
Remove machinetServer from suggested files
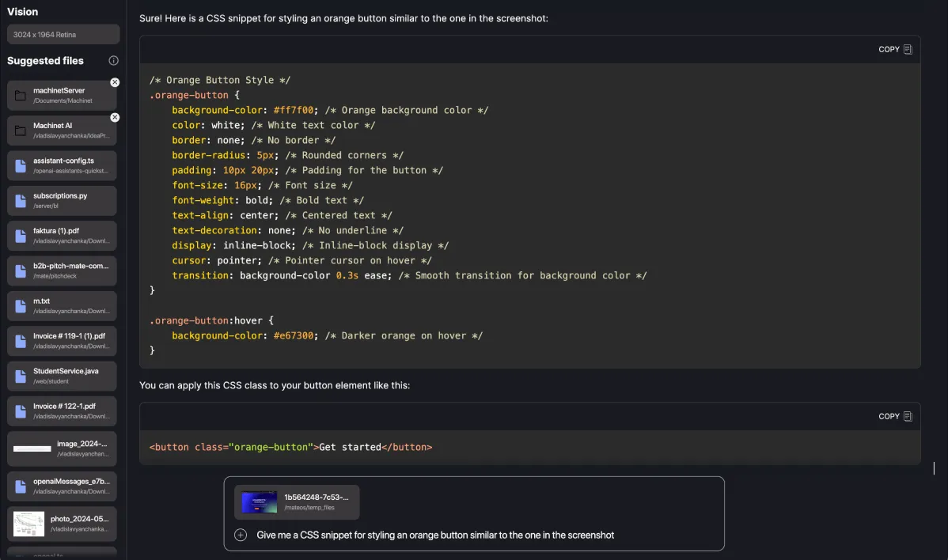click(115, 81)
